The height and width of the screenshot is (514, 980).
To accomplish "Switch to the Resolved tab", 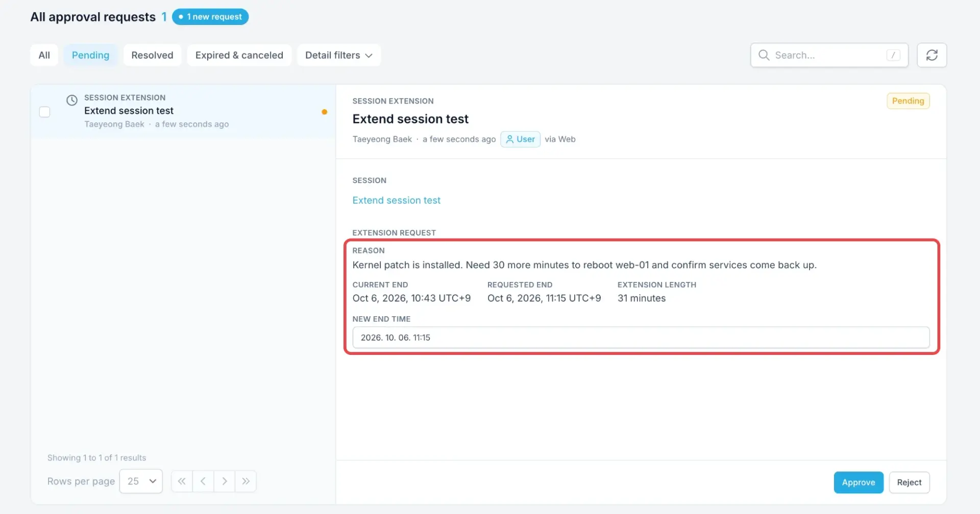I will (152, 55).
